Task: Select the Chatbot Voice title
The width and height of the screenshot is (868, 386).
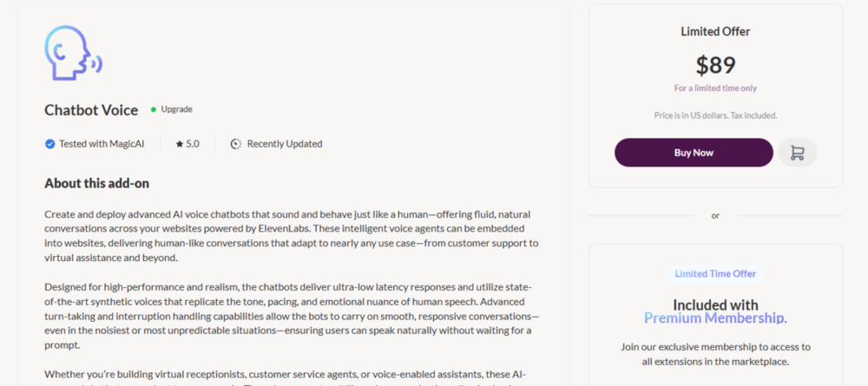Action: pos(91,110)
